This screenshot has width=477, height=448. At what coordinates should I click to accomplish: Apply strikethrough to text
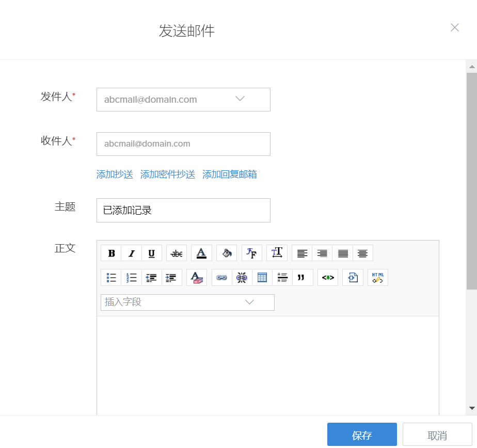pyautogui.click(x=177, y=253)
